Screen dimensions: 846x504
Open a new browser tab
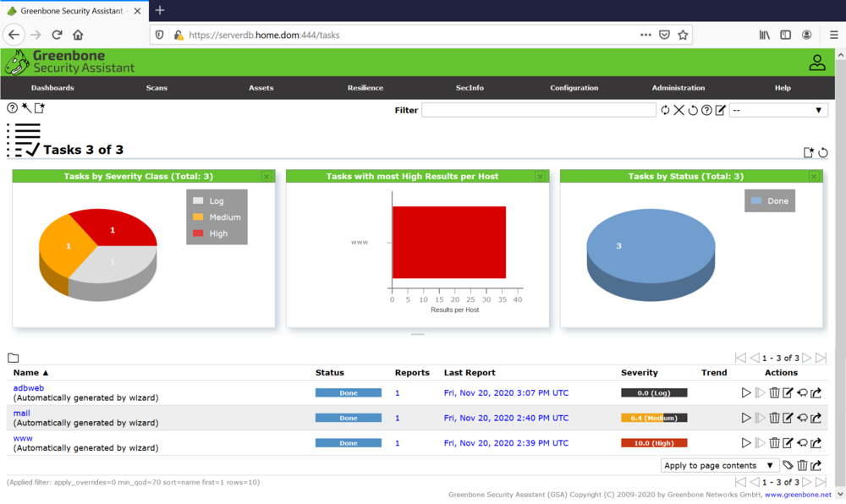click(160, 10)
